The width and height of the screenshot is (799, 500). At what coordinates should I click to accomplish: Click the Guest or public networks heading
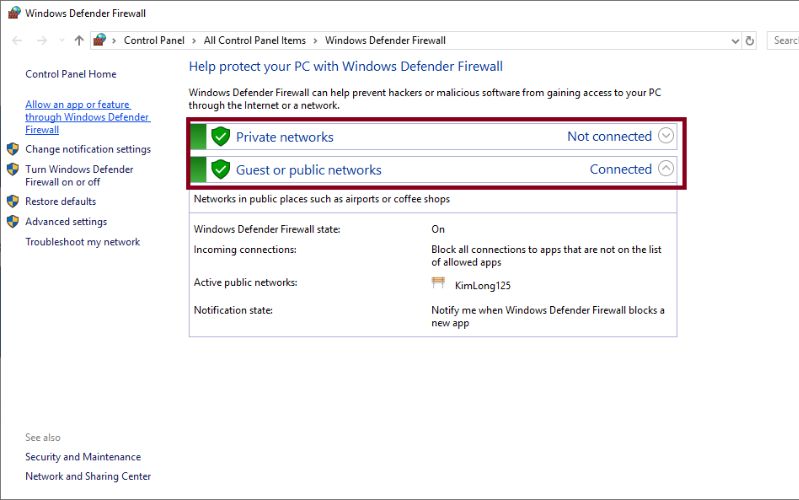tap(308, 170)
